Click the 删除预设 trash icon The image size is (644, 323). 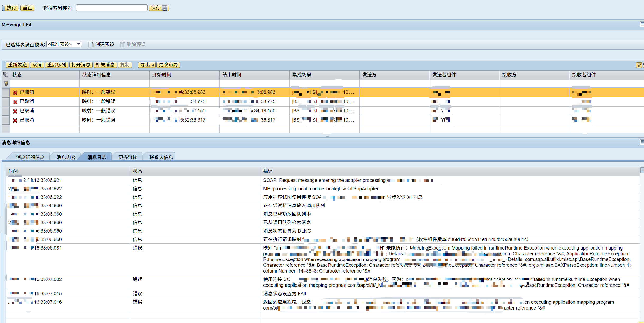(x=122, y=44)
